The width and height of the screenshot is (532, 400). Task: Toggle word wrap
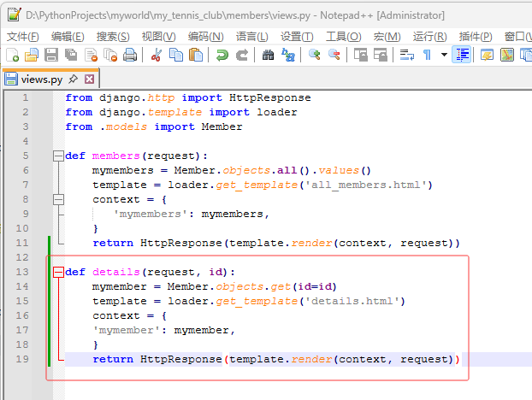(x=406, y=55)
